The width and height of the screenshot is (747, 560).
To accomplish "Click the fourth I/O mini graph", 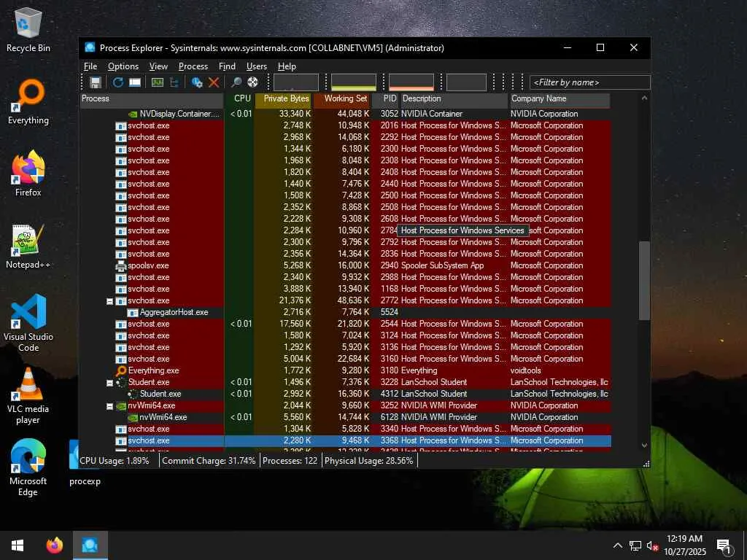I will pos(466,82).
